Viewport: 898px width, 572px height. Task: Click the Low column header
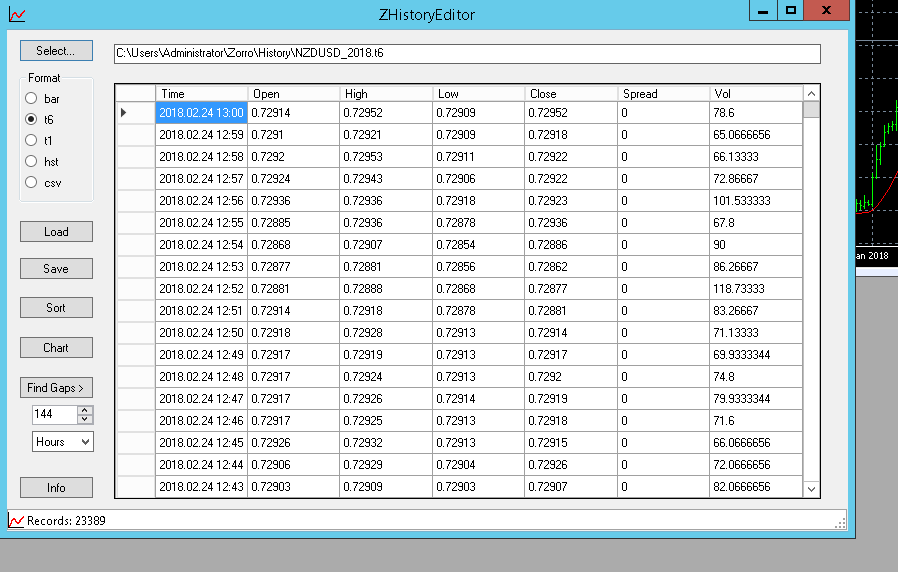point(479,93)
